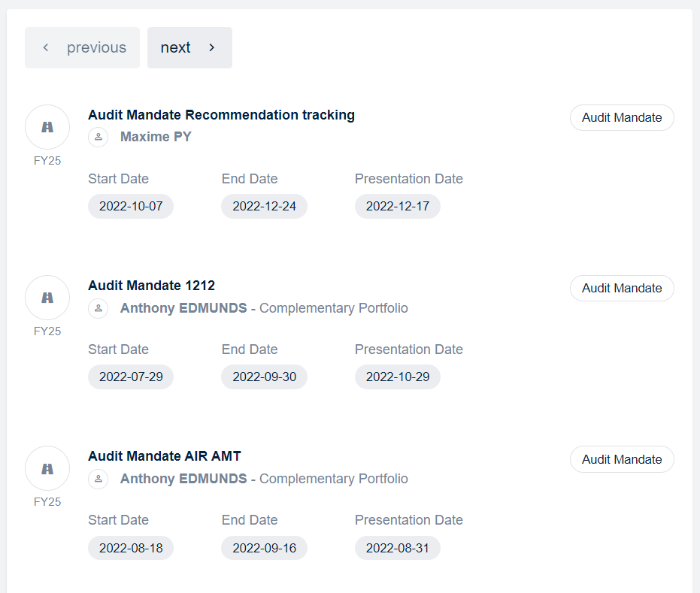Click presentation date badge 2022-08-31
Screen dimensions: 700x593
coord(397,548)
